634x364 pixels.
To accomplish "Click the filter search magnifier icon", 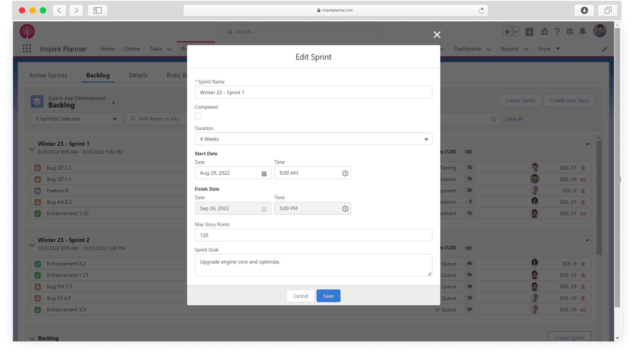I will pos(493,119).
